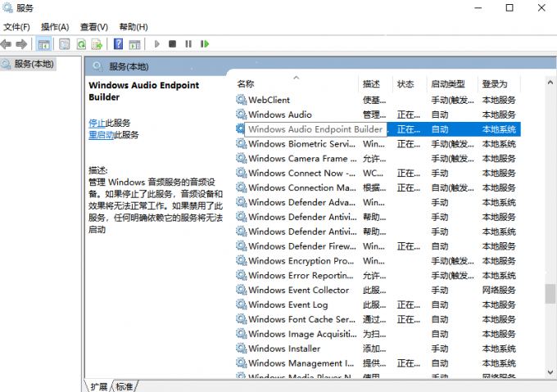Click the Services gear icon in title bar
Image resolution: width=557 pixels, height=392 pixels.
[7, 7]
